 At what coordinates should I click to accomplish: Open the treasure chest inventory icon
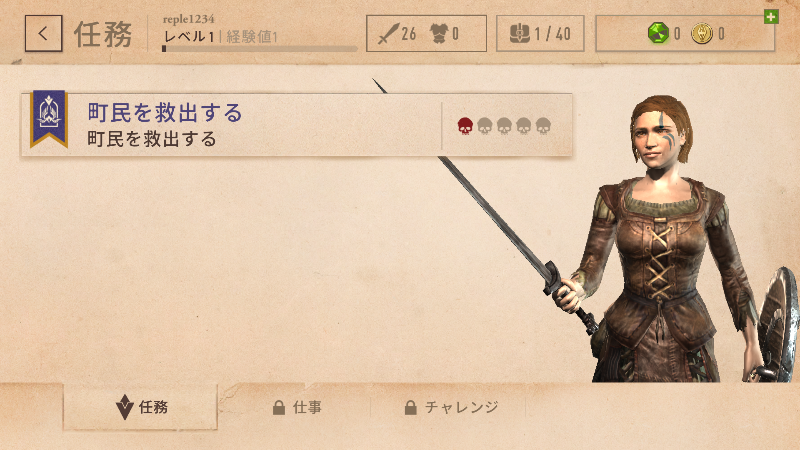(519, 34)
